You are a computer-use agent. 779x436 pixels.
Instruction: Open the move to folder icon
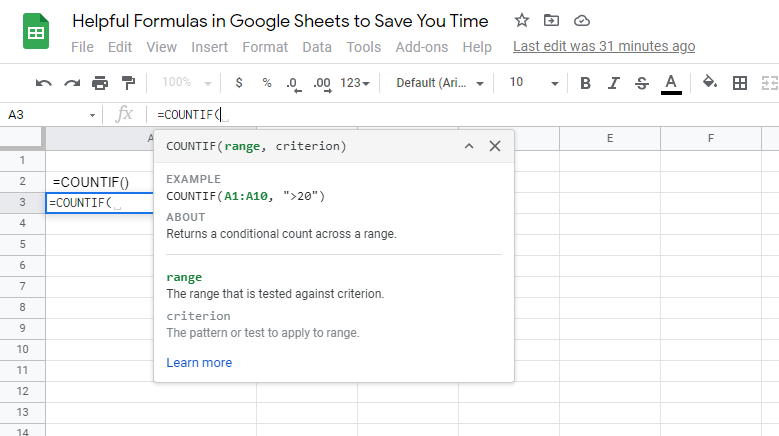[x=551, y=20]
